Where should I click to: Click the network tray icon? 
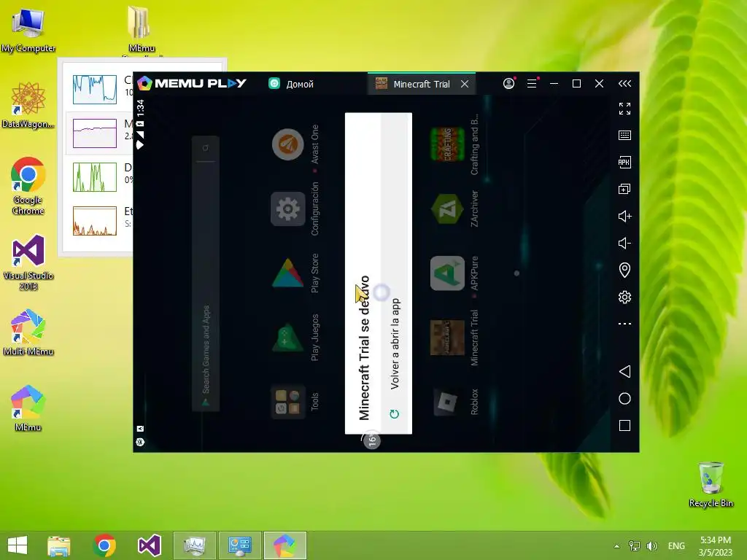635,545
